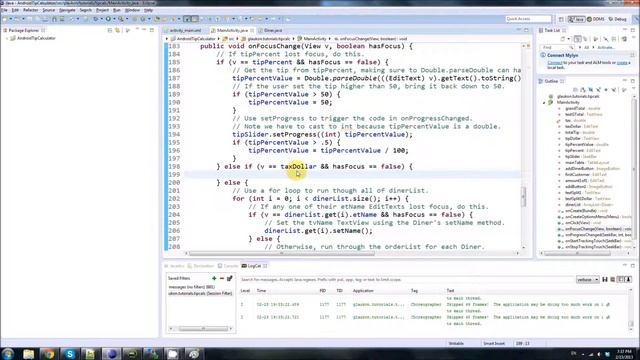The height and width of the screenshot is (360, 640).
Task: Open the Run button dropdown arrow
Action: [x=113, y=19]
